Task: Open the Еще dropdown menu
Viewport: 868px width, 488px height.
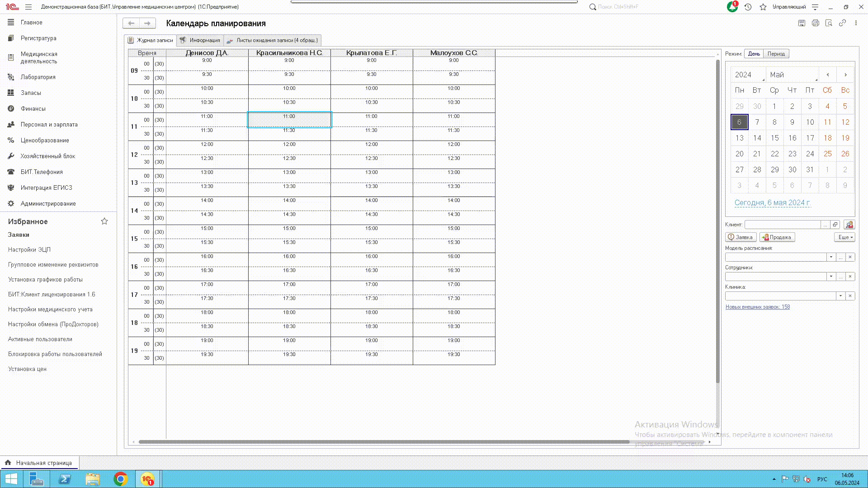Action: pyautogui.click(x=844, y=237)
